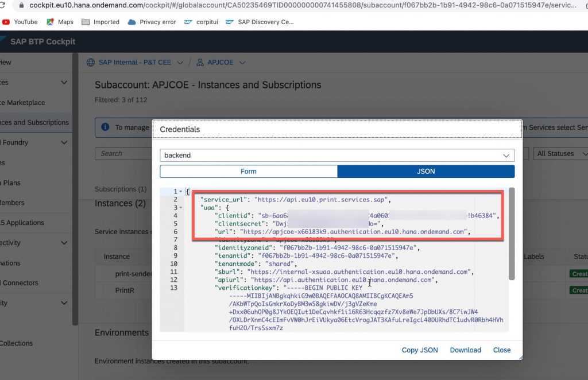This screenshot has height=380, width=588.
Task: Expand the Security navigation chevron
Action: 64,303
